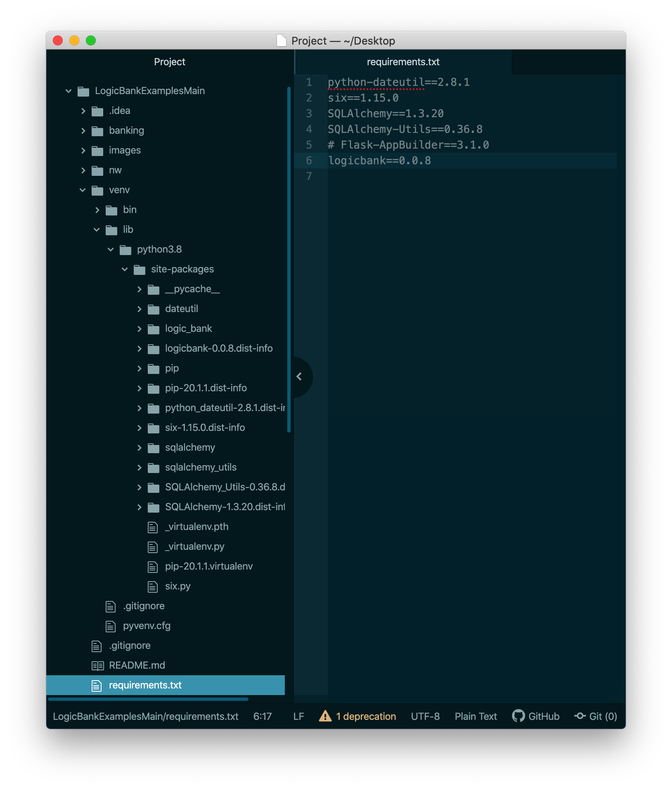Place cursor on python-dateutil==2.8.1 line

point(399,82)
